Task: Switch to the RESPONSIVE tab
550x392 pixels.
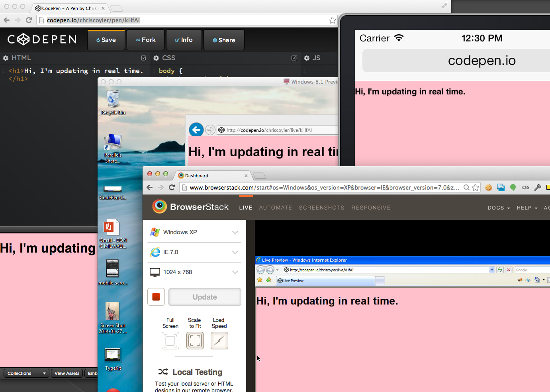Action: click(371, 208)
